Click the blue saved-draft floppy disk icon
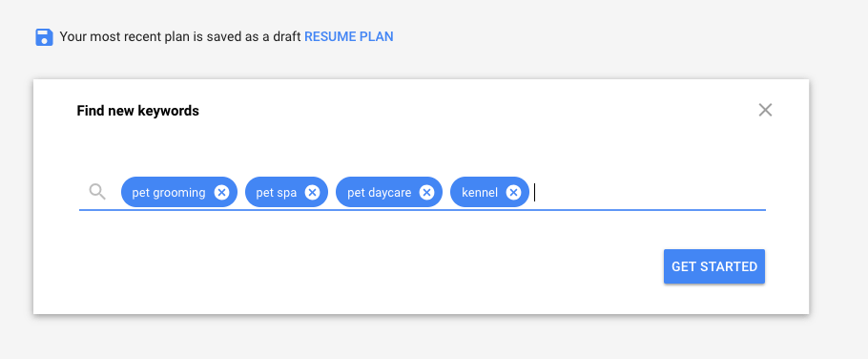The image size is (868, 359). pyautogui.click(x=44, y=37)
